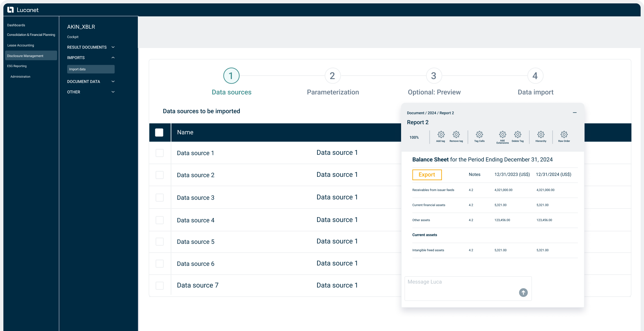The image size is (644, 331).
Task: Check the box for Data source 7
Action: click(x=160, y=286)
